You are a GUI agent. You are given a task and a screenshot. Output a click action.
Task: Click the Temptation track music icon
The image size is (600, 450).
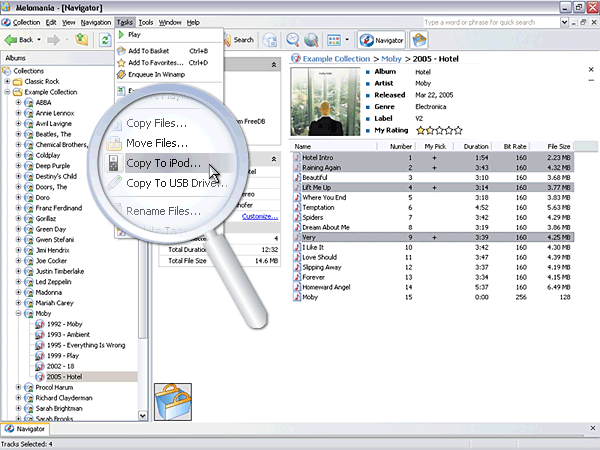(x=297, y=207)
